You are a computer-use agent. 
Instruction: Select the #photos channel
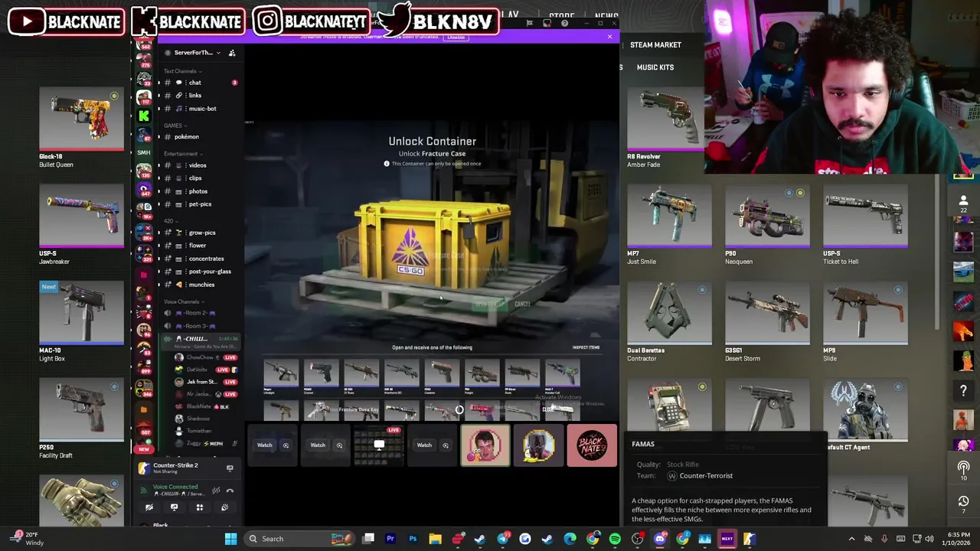tap(199, 191)
